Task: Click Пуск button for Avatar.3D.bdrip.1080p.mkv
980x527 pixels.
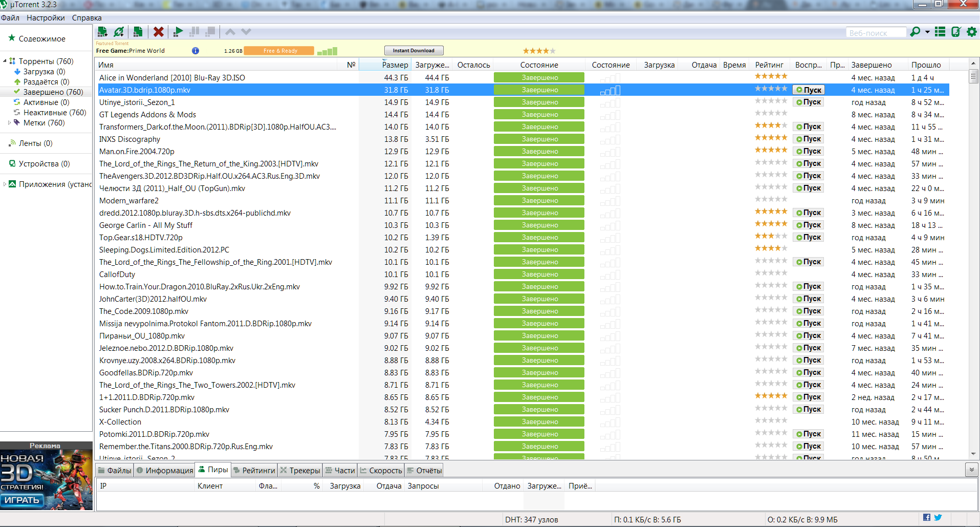Action: [x=809, y=90]
